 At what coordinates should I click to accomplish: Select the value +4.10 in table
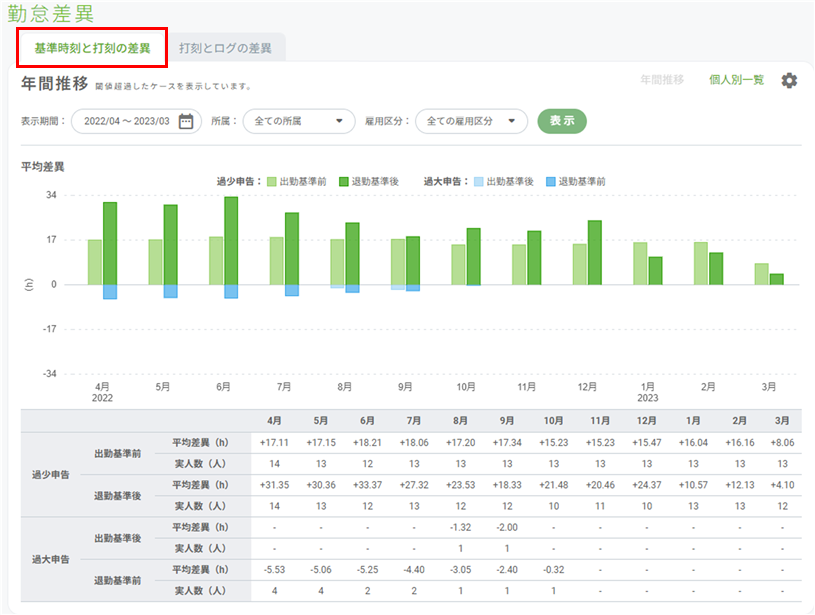tap(782, 485)
